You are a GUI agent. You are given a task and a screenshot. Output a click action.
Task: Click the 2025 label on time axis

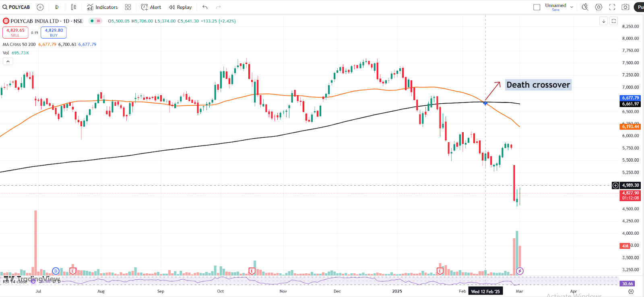397,291
